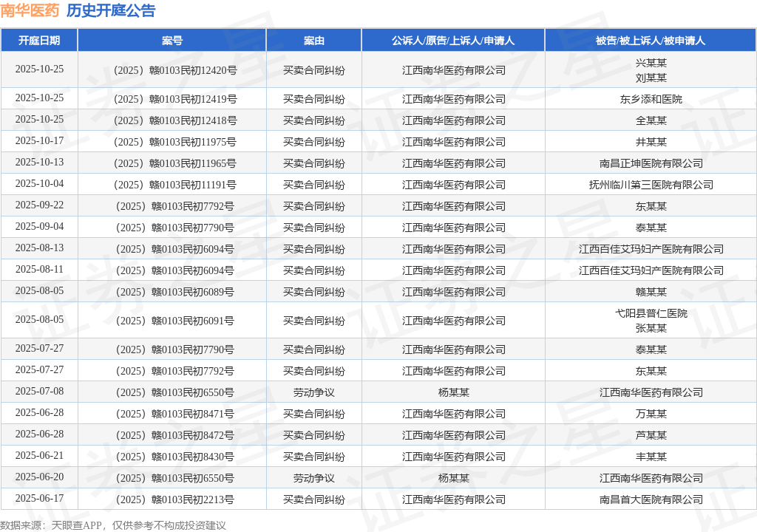
Task: Click the 历史开庭公告 heading
Action: coord(111,10)
